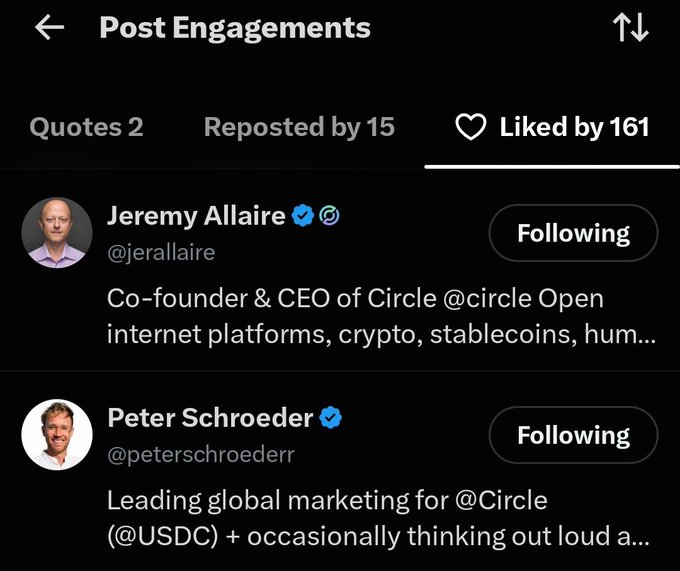Toggle Following button for Jeremy Allaire

(x=573, y=233)
